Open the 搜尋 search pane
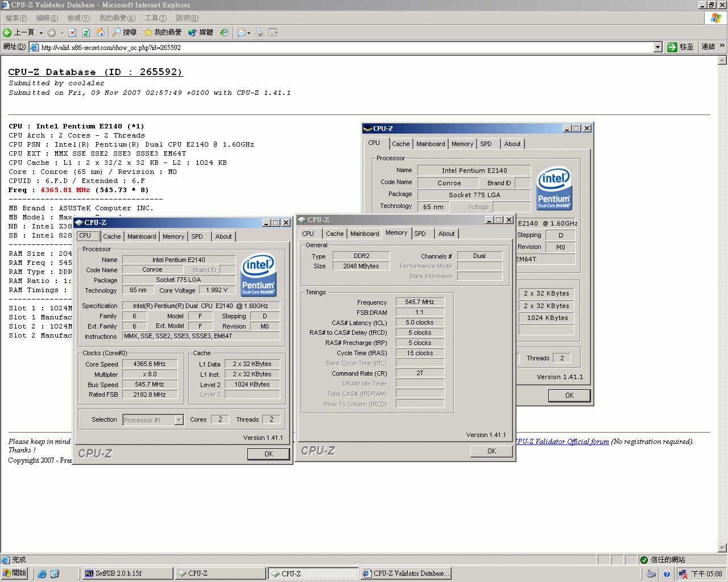Viewport: 728px width, 582px height. coord(125,32)
